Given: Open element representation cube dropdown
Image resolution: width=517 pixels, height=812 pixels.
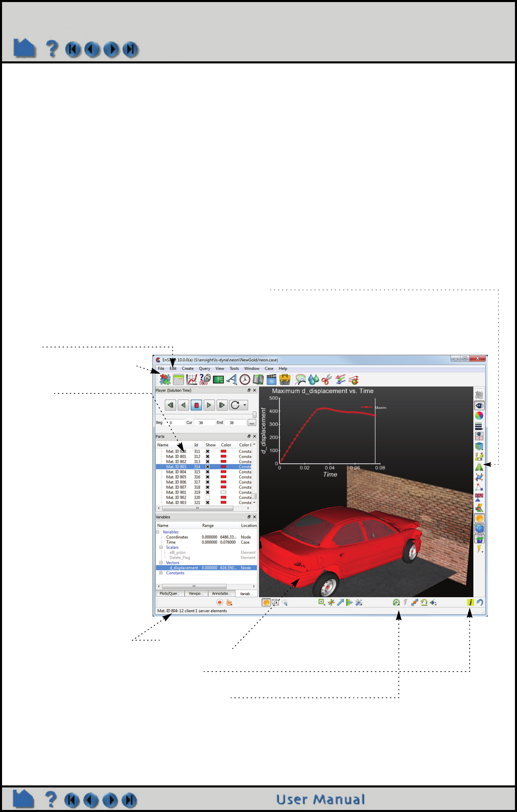Looking at the screenshot, I should coord(479,446).
